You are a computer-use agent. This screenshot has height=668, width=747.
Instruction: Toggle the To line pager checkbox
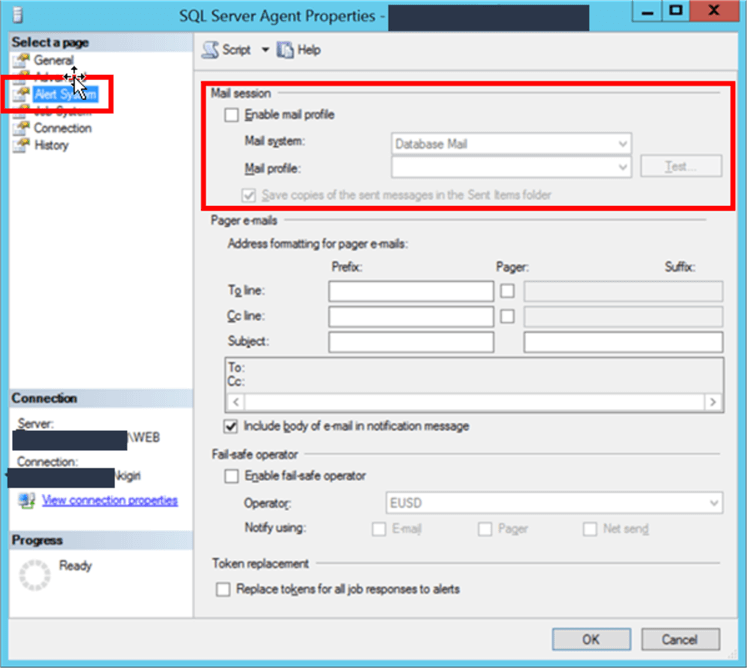tap(508, 291)
